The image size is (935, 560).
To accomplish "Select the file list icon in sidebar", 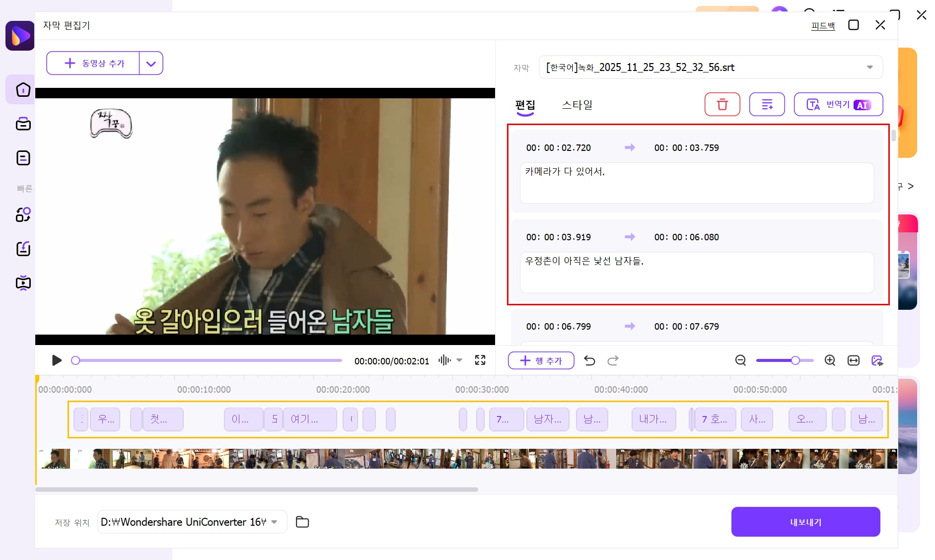I will point(23,158).
